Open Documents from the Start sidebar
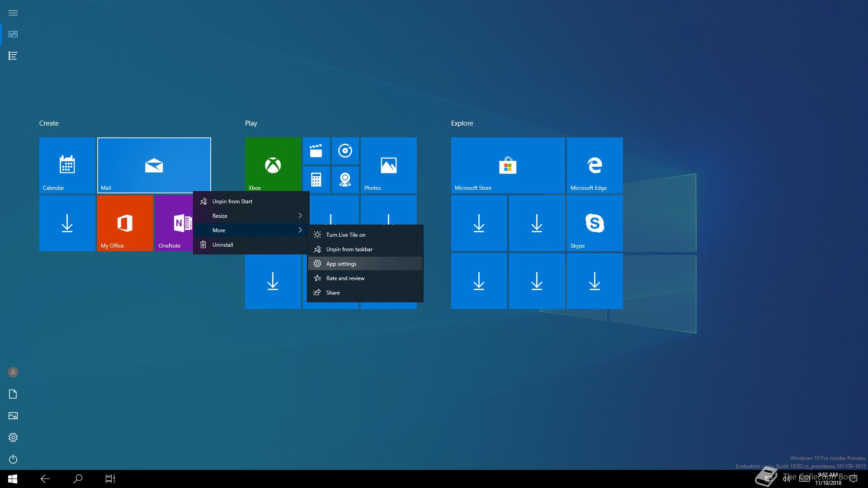 [13, 394]
